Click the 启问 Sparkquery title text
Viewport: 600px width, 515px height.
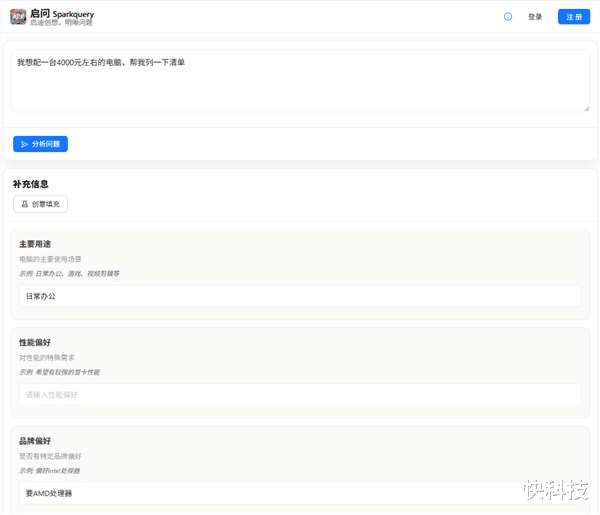pyautogui.click(x=62, y=14)
